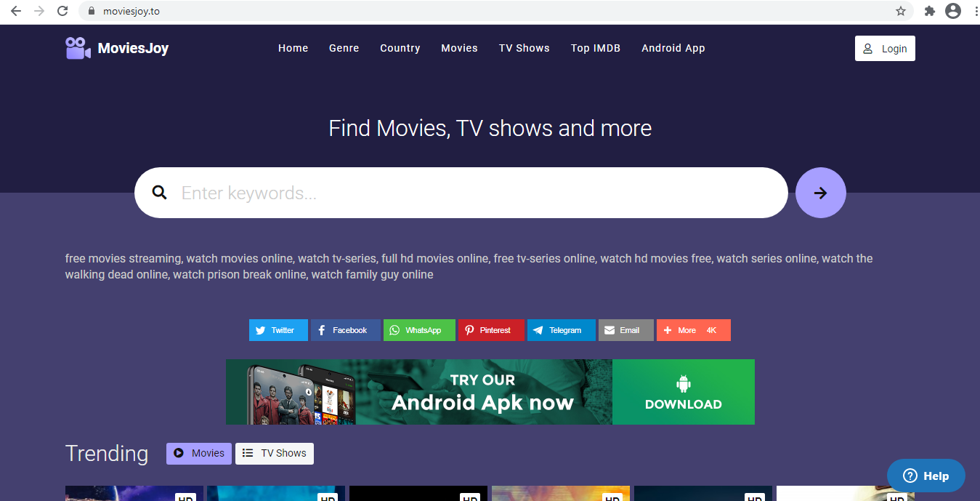The image size is (980, 501).
Task: Go to Movies in navigation bar
Action: [x=460, y=48]
